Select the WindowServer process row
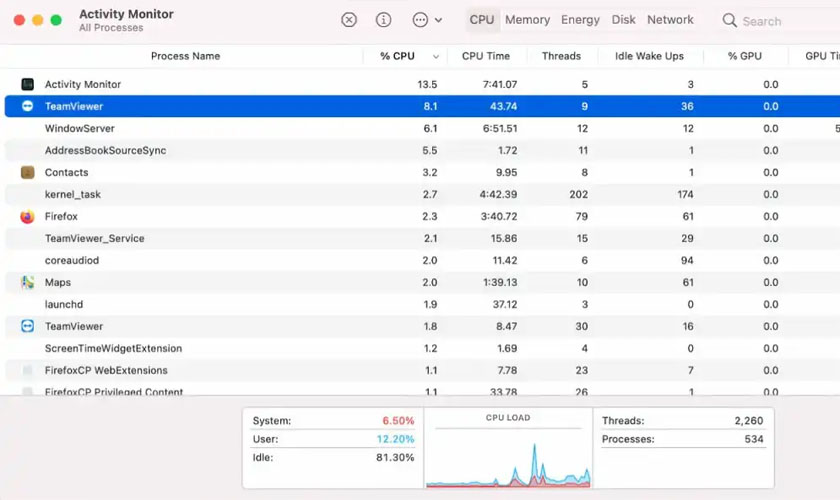 pos(422,128)
